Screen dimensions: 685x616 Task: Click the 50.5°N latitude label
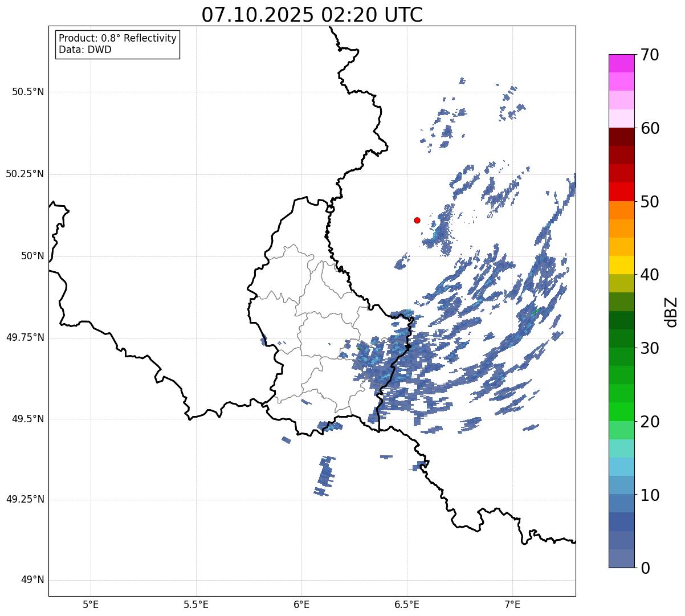(28, 92)
